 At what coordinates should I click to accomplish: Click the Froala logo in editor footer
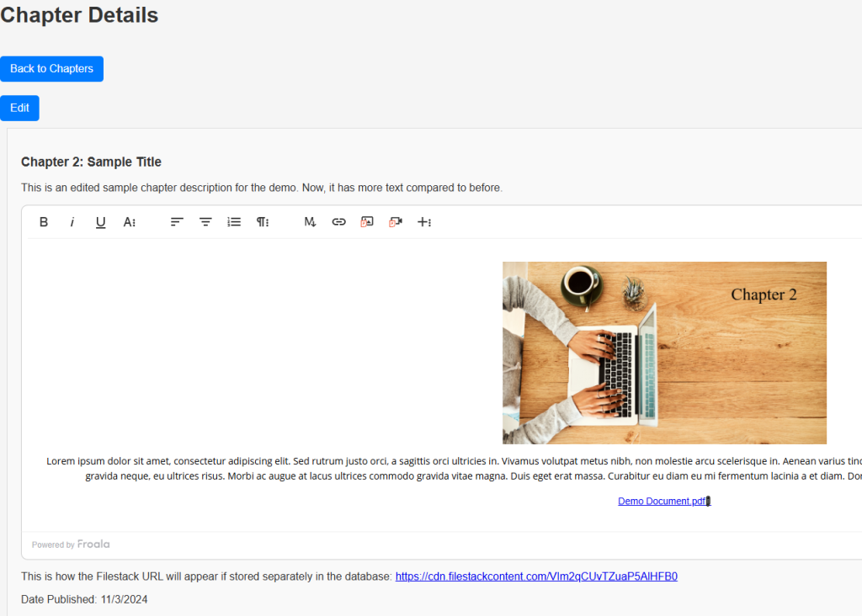(x=93, y=544)
